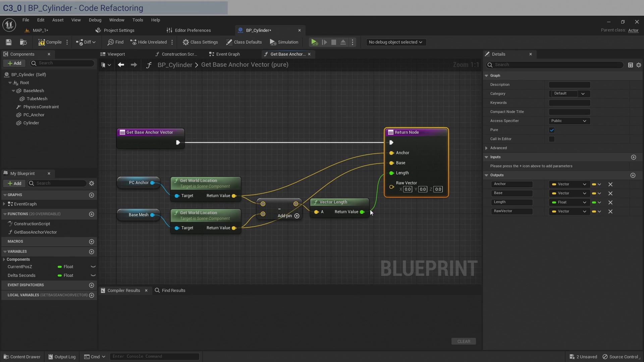The height and width of the screenshot is (362, 644).
Task: Expand the EventGraph tree item
Action: [4, 204]
